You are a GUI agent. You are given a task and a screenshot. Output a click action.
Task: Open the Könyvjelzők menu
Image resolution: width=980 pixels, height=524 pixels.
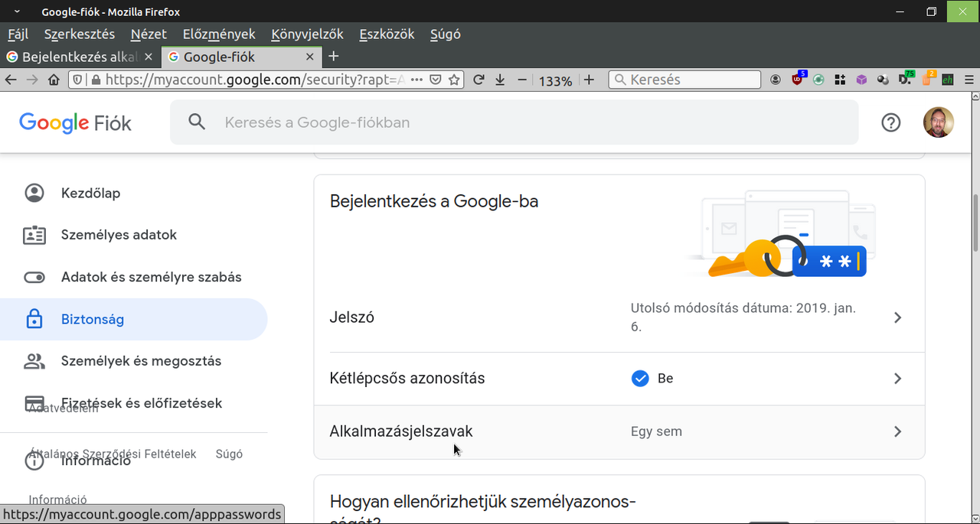tap(307, 34)
